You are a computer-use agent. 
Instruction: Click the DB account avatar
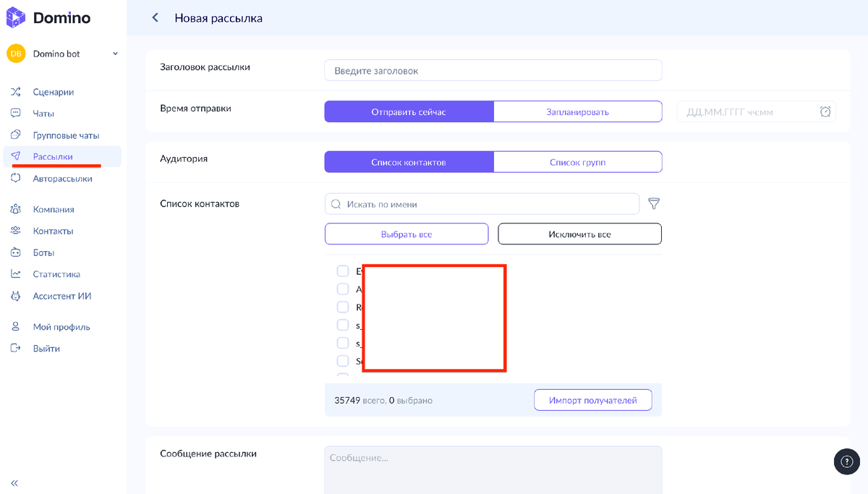[x=16, y=54]
